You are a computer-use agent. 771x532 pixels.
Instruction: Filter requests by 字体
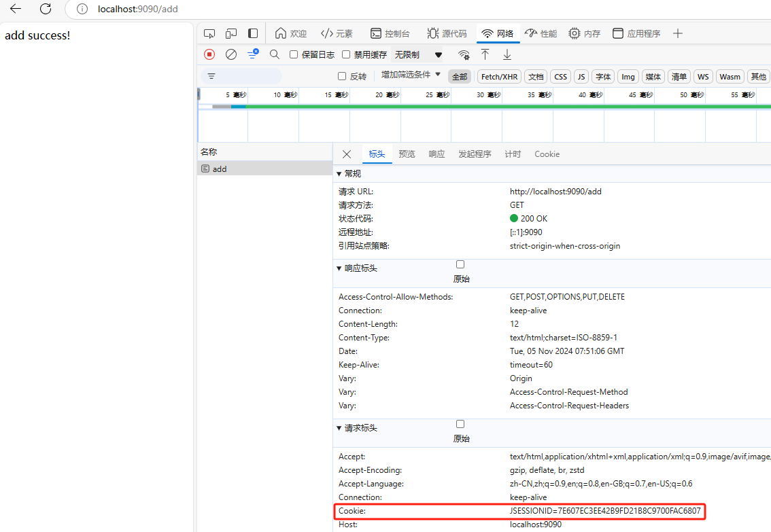click(603, 77)
